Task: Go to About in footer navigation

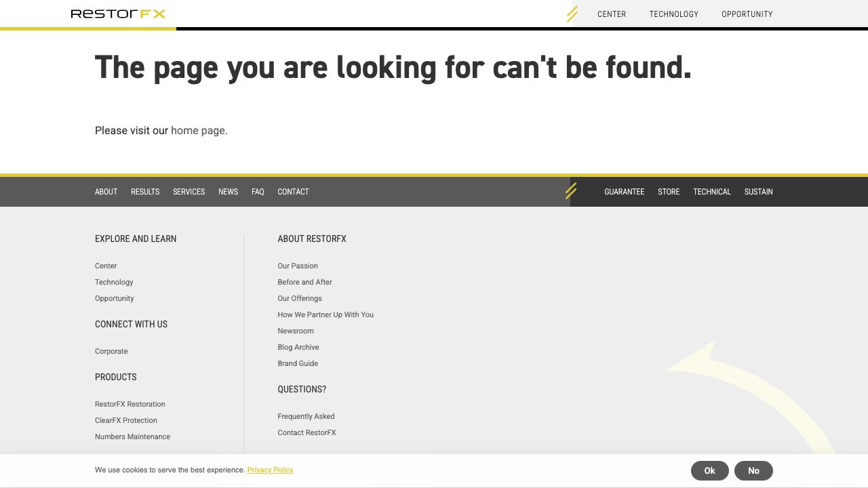Action: pos(106,192)
